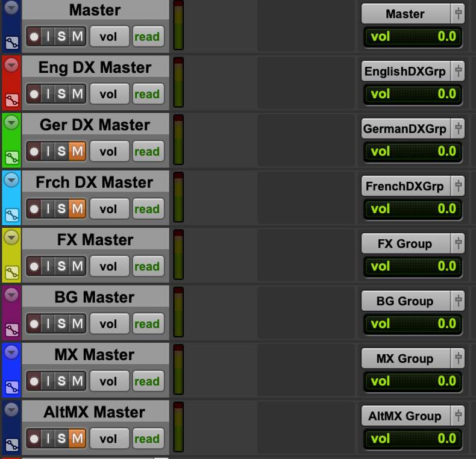Viewport: 476px width, 459px height.
Task: Open the BG Master track options dropdown
Action: click(x=11, y=295)
